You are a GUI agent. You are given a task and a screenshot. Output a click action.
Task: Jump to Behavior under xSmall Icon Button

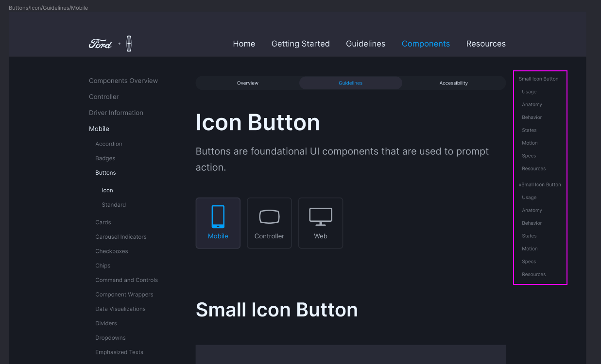click(532, 223)
